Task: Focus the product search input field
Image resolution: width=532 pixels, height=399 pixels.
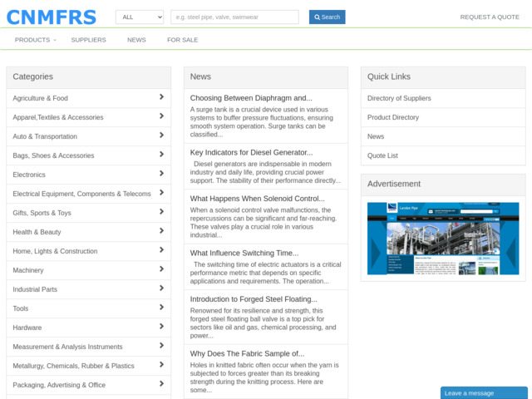Action: 234,17
